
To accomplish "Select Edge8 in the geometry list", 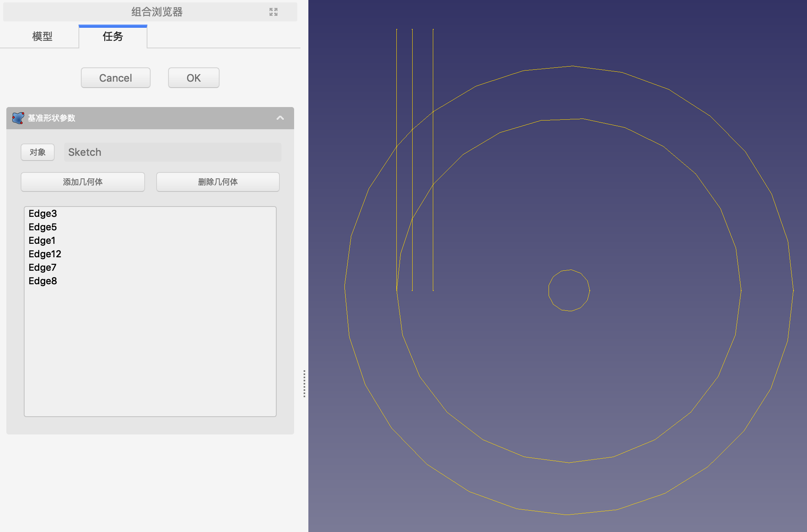I will click(x=43, y=281).
